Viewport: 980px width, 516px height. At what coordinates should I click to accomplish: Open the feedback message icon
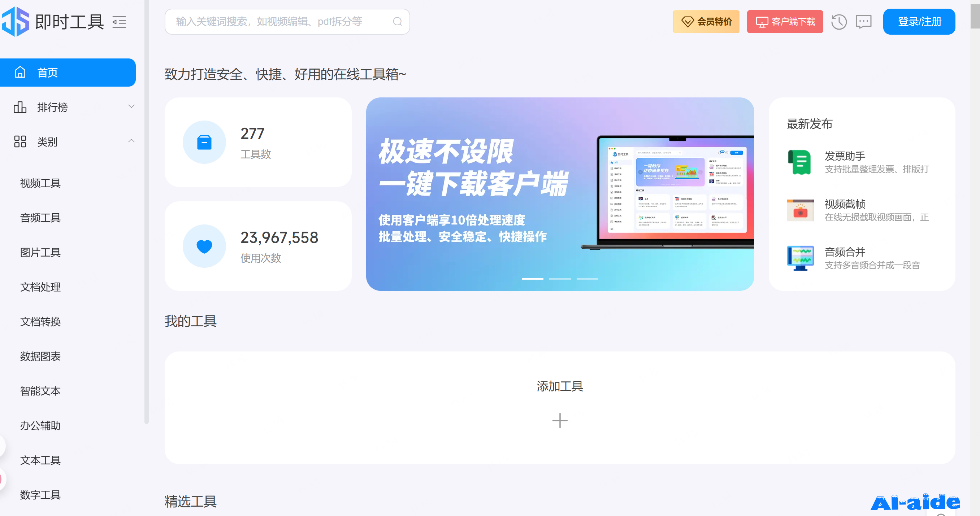point(863,22)
